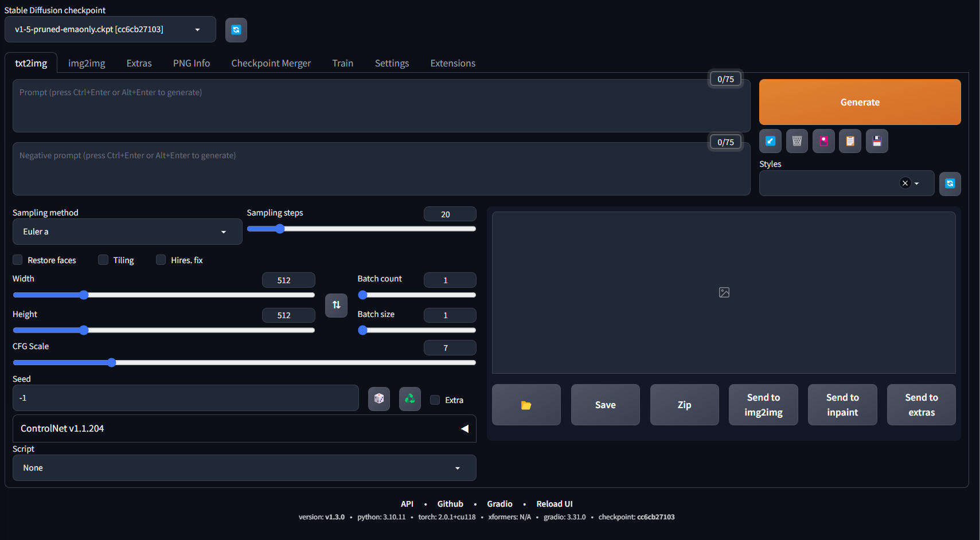Randomize seed with the dice icon
This screenshot has width=980, height=540.
pyautogui.click(x=379, y=398)
